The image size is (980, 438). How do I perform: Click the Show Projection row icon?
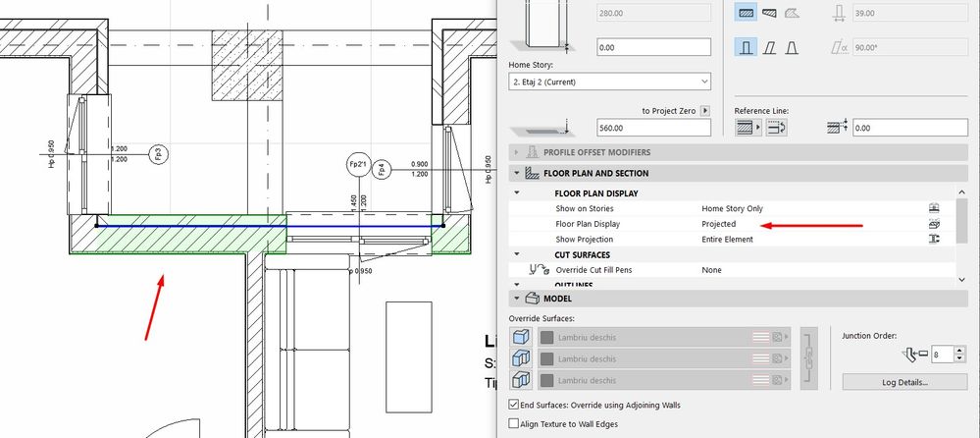coord(934,239)
